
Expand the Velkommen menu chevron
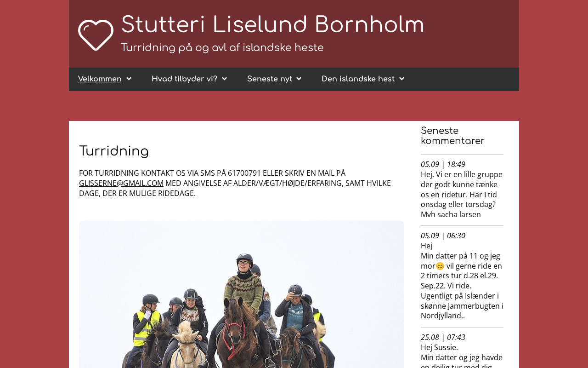pos(129,79)
